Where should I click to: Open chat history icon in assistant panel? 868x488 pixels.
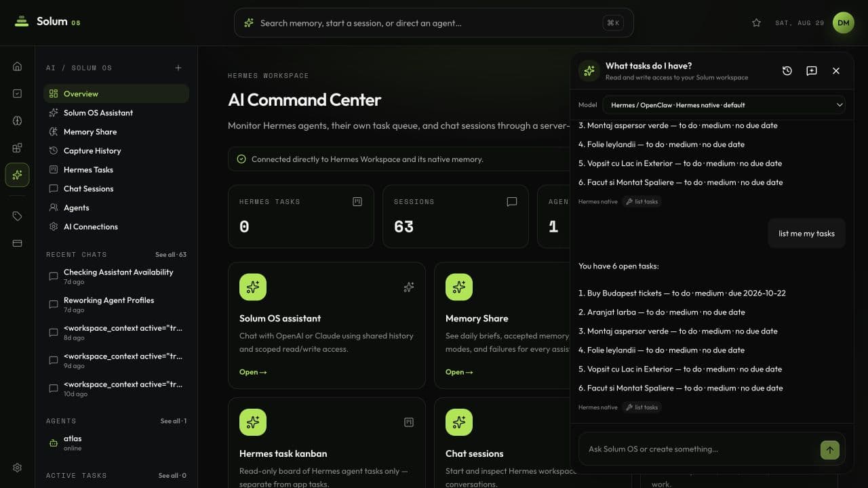pyautogui.click(x=787, y=70)
